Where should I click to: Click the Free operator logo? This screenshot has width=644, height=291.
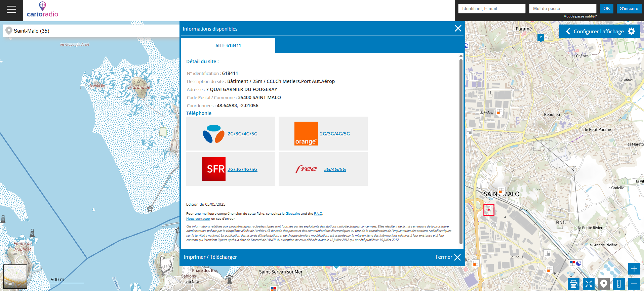[x=306, y=169]
